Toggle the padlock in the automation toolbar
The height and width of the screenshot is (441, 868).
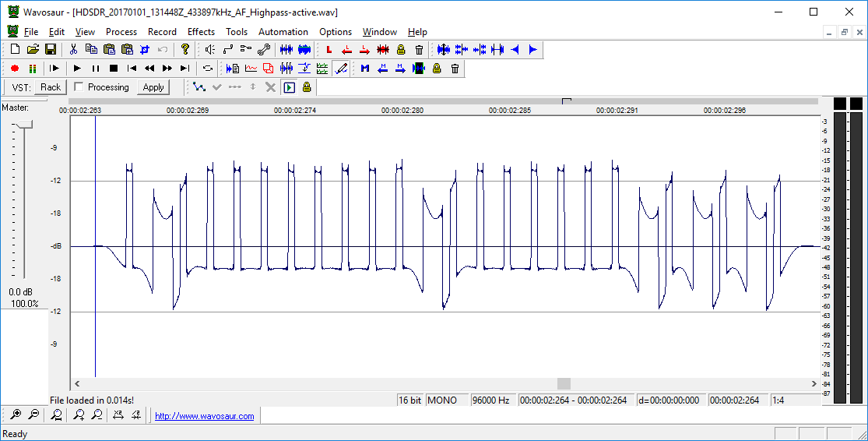(x=306, y=87)
